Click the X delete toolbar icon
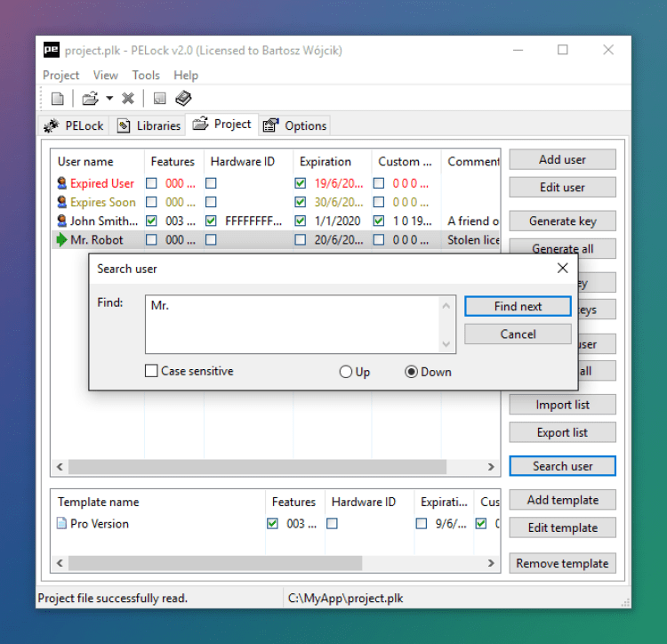The height and width of the screenshot is (644, 667). tap(127, 99)
